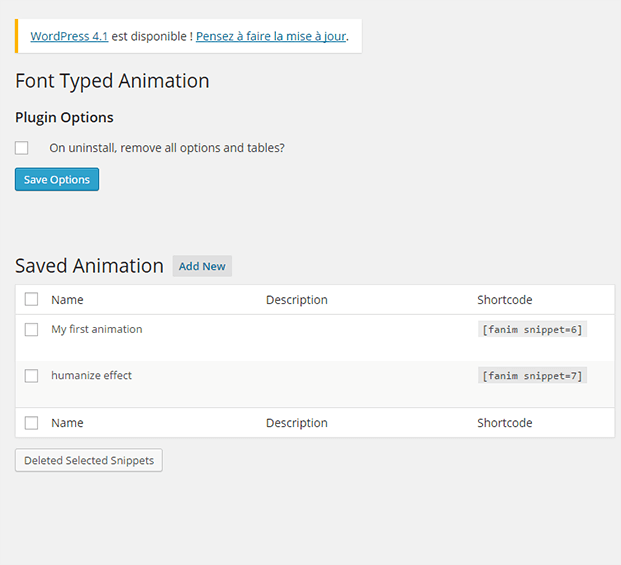Click the Description column header at top

(x=297, y=300)
